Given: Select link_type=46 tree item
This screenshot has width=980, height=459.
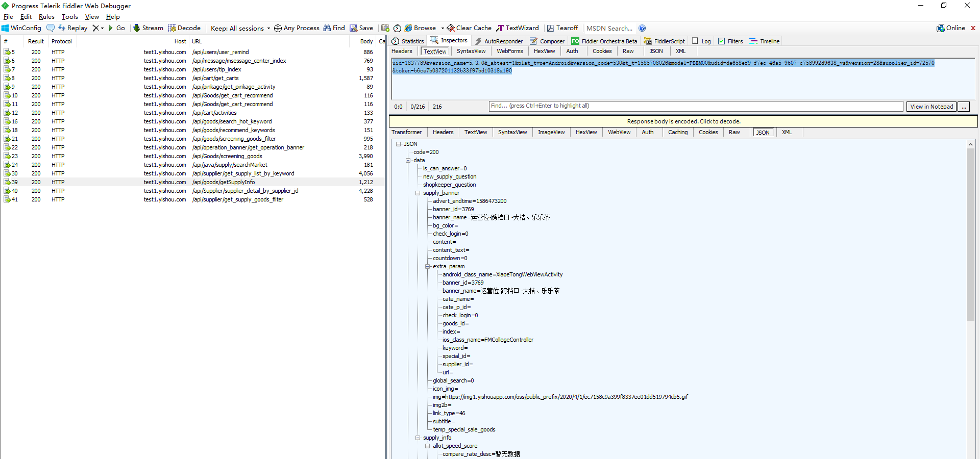Looking at the screenshot, I should pos(449,413).
